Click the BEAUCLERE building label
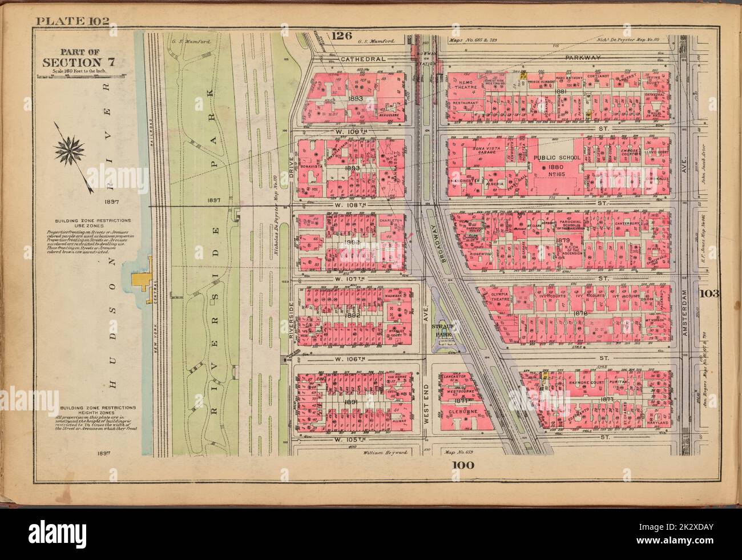This screenshot has width=742, height=560. click(x=390, y=115)
